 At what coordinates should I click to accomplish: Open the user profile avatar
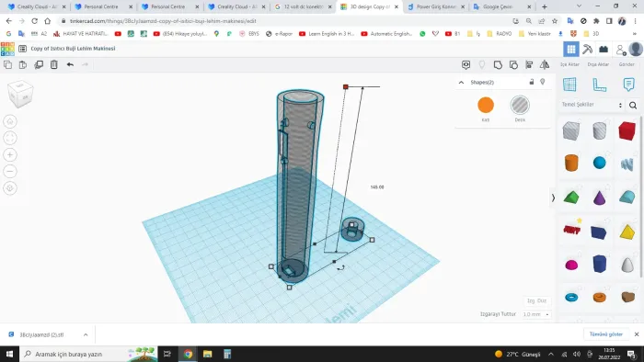(x=636, y=50)
